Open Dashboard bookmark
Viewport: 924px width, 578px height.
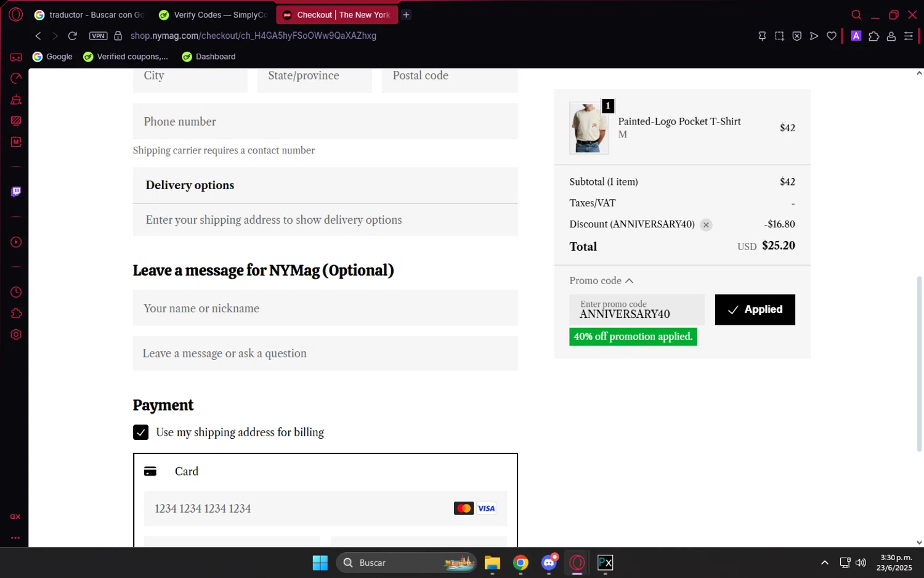click(x=209, y=57)
